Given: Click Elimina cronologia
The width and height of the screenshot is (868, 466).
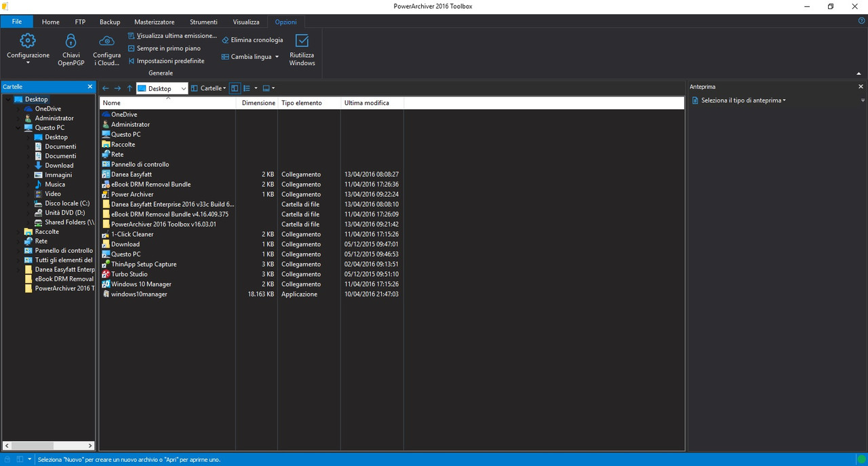Looking at the screenshot, I should point(252,40).
